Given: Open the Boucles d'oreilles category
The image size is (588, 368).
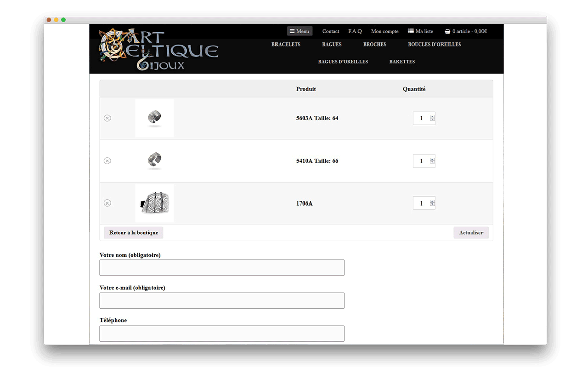Looking at the screenshot, I should (434, 45).
